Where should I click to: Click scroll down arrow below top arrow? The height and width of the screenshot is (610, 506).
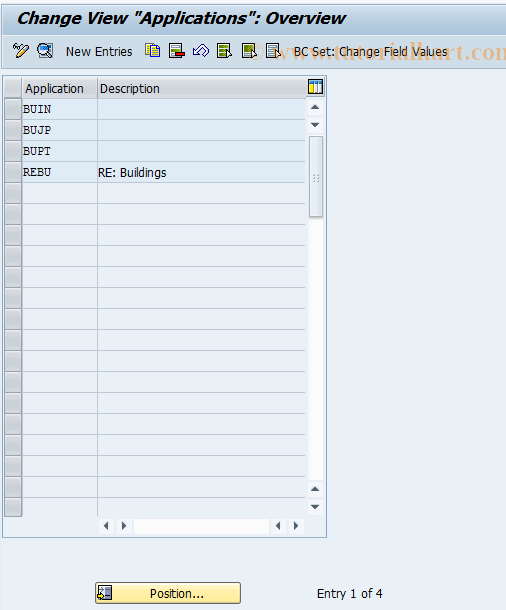click(x=315, y=125)
